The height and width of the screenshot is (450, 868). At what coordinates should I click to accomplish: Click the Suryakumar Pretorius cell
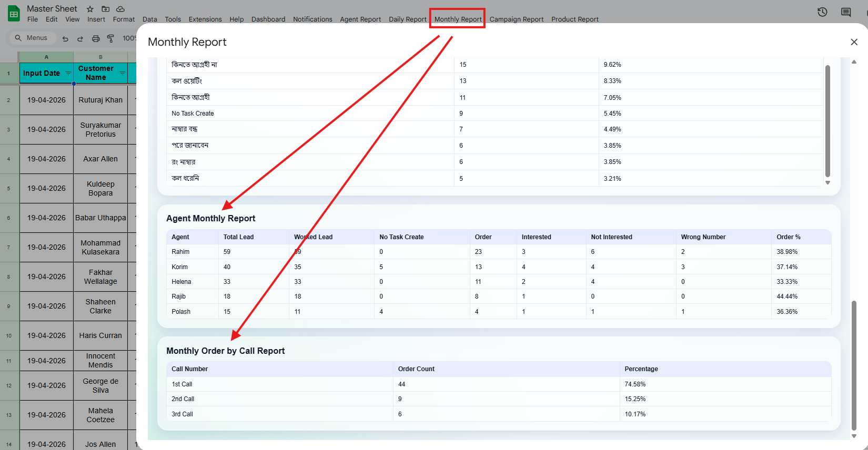click(x=100, y=129)
